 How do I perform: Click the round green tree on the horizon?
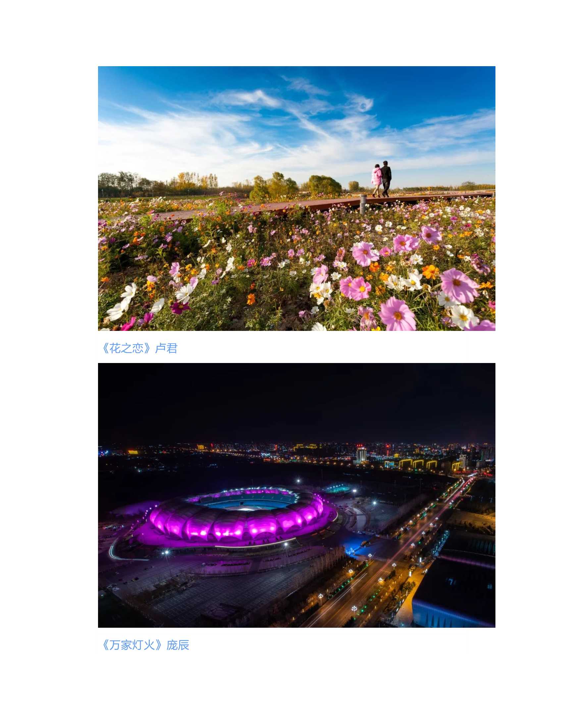tap(324, 185)
